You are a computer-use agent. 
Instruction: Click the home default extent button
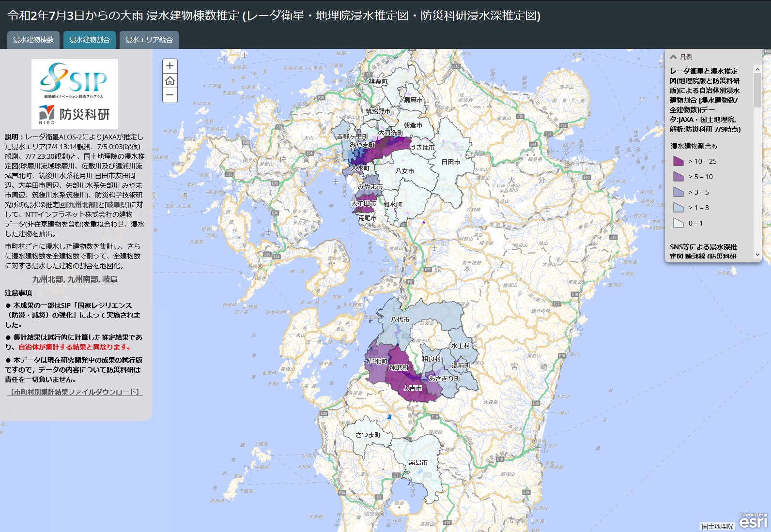(170, 80)
